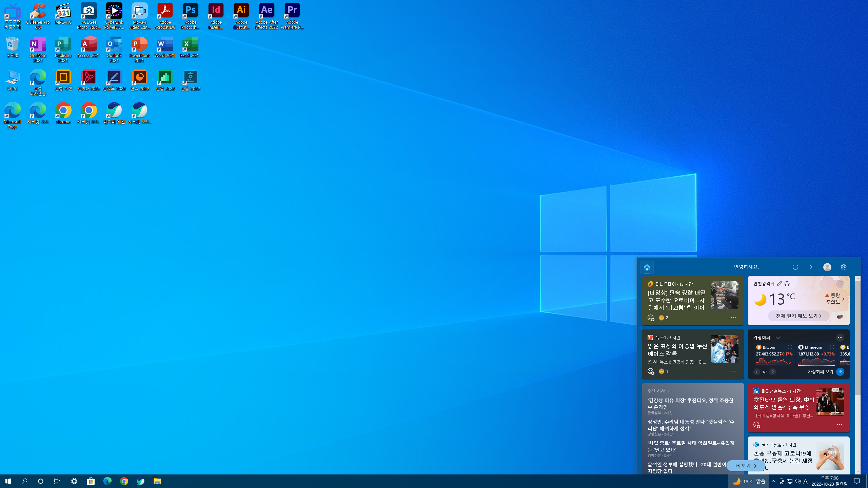The height and width of the screenshot is (488, 868).
Task: Open the 주요 기사 headlines section
Action: click(658, 391)
